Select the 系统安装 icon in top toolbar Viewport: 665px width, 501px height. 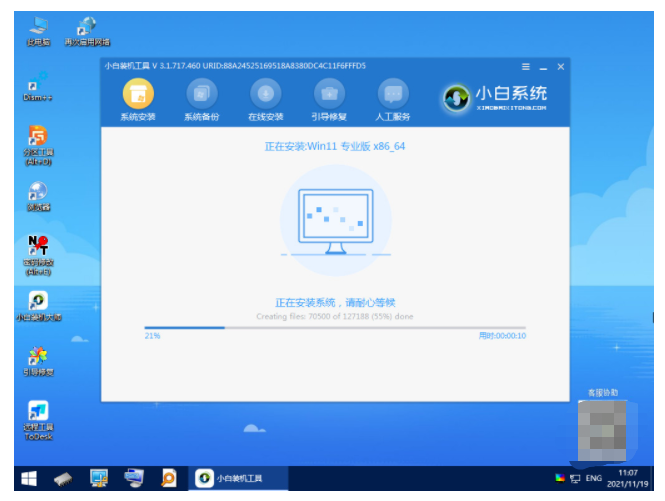[x=136, y=95]
